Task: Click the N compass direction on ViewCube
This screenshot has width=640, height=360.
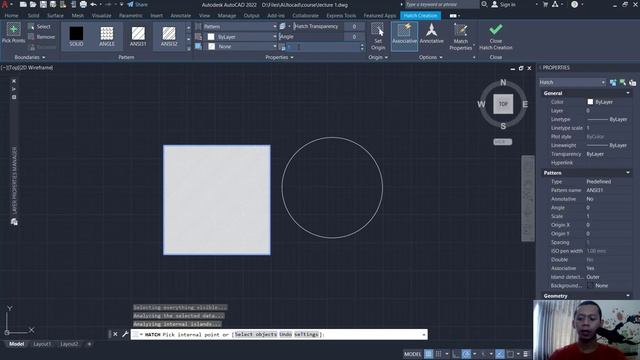Action: coord(503,82)
